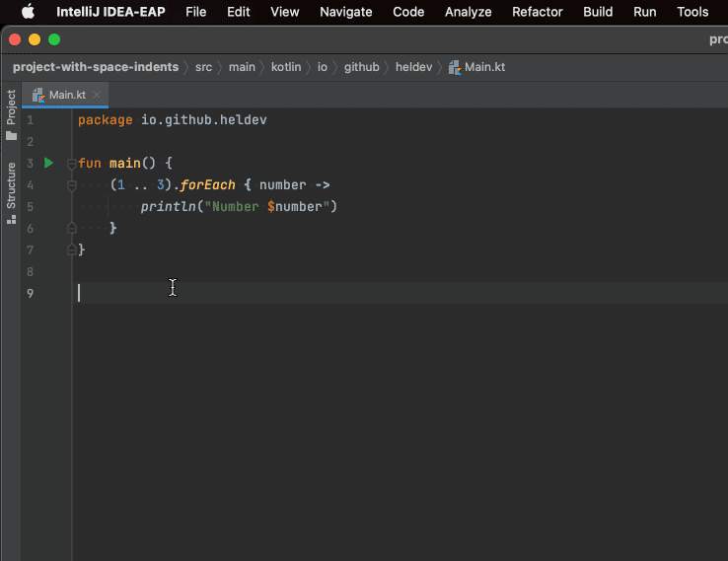Click the kotlin breadcrumb
The image size is (728, 561).
(286, 67)
